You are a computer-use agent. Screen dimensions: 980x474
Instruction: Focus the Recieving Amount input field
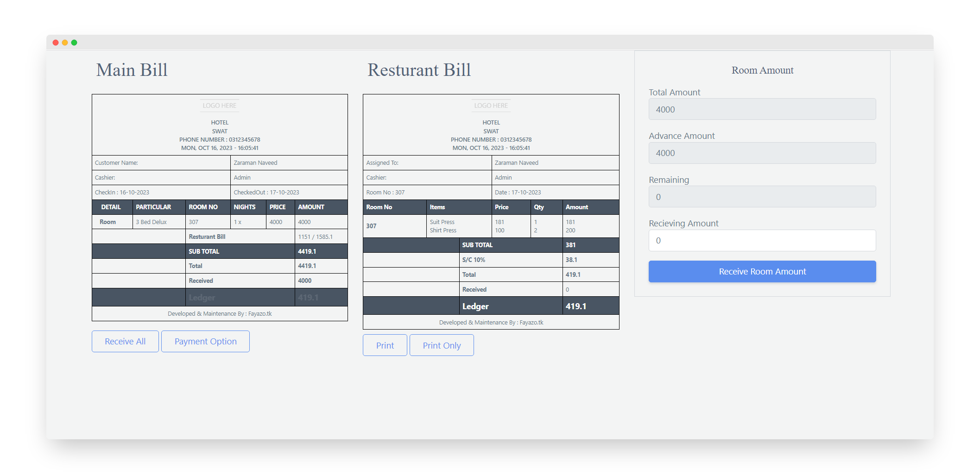[x=762, y=241]
